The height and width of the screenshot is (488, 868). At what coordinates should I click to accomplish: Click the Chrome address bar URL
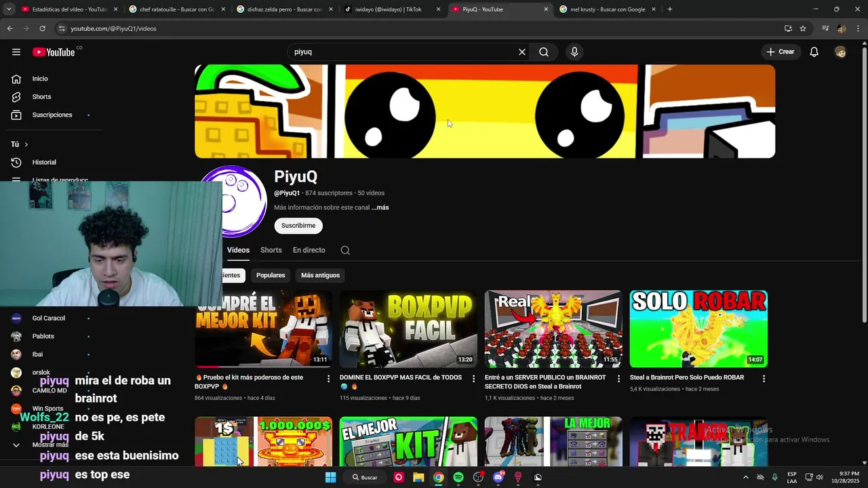click(x=113, y=28)
